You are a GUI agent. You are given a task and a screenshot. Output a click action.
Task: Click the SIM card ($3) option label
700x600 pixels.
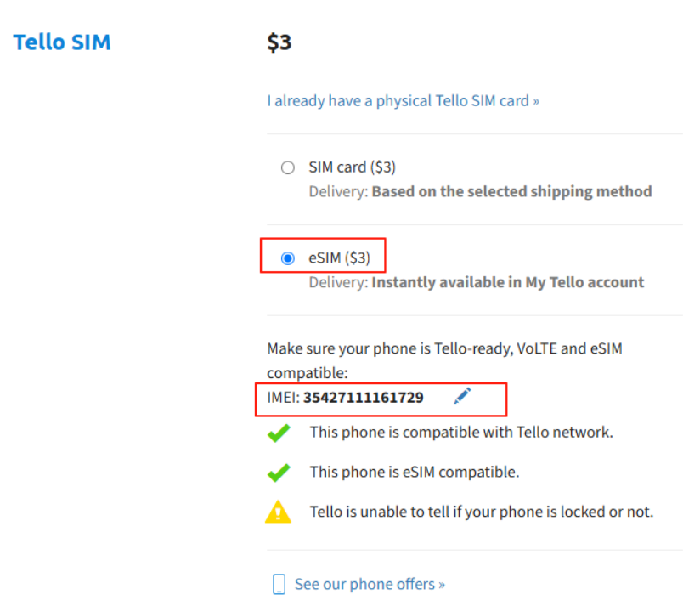tap(353, 167)
